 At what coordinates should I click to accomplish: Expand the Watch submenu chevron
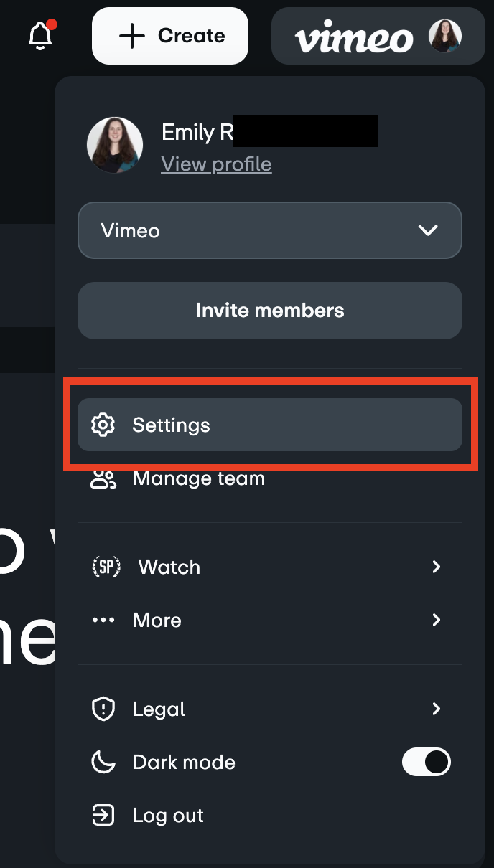tap(437, 567)
